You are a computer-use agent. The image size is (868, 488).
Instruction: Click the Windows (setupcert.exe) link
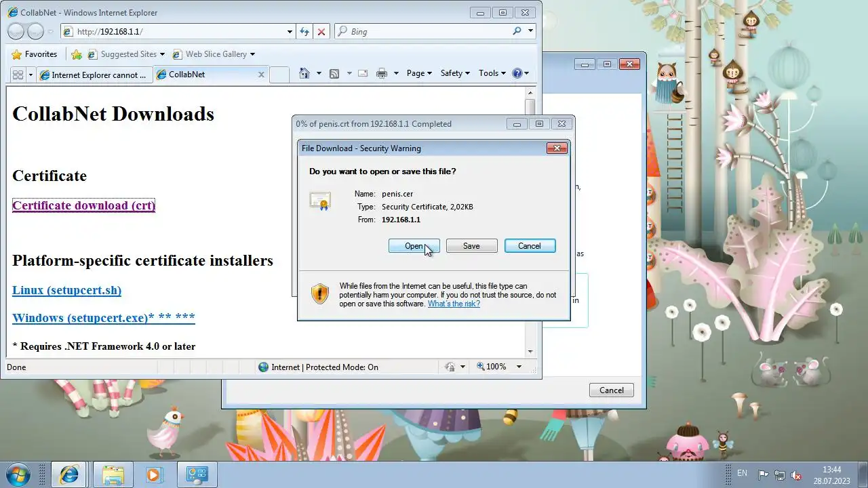coord(103,317)
